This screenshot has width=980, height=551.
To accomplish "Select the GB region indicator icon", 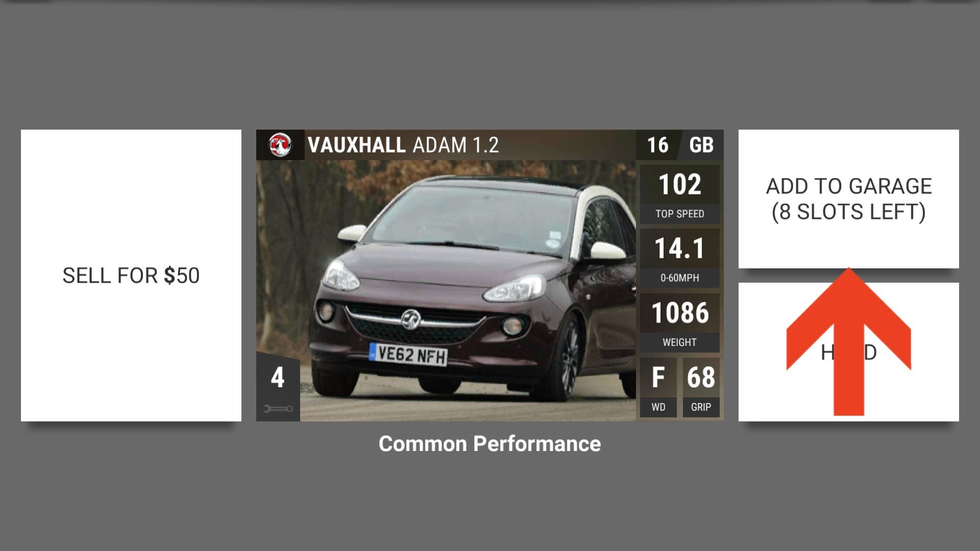I will tap(700, 144).
